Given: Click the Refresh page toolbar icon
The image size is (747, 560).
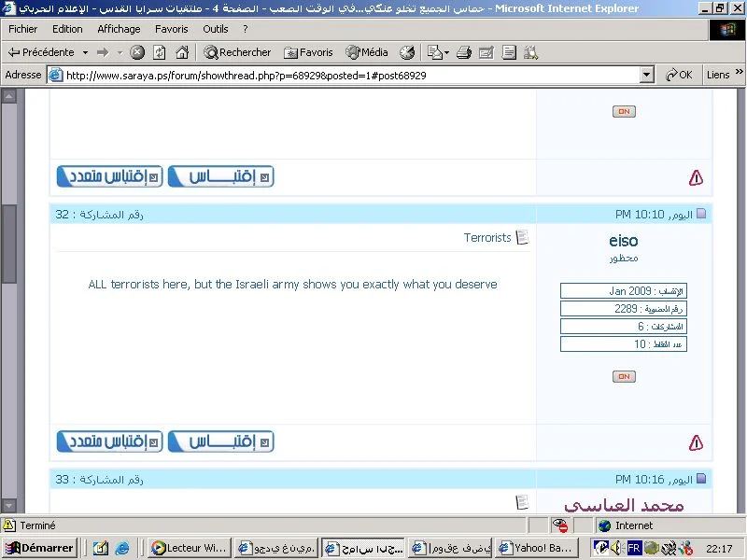Looking at the screenshot, I should tap(160, 52).
